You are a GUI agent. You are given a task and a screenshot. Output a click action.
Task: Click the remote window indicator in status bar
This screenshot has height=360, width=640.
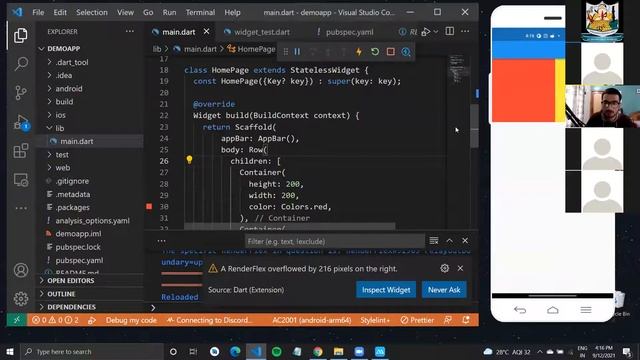point(17,320)
